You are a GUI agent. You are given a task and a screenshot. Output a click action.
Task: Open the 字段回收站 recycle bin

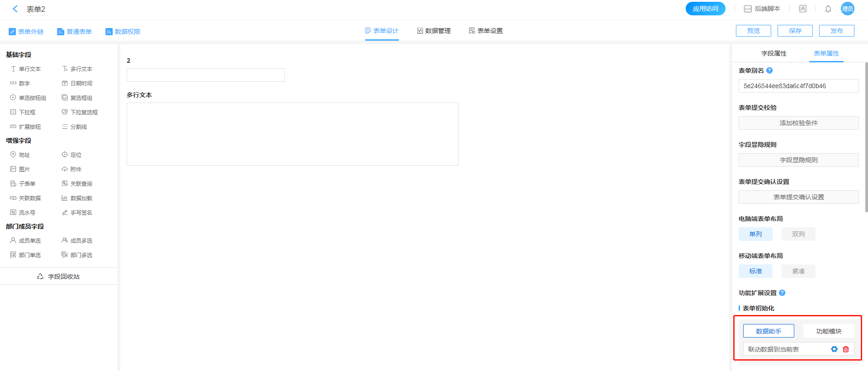(x=58, y=277)
